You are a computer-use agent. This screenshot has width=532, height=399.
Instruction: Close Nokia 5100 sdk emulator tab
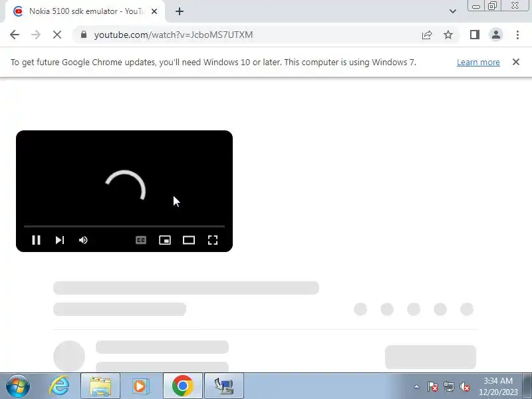[154, 11]
